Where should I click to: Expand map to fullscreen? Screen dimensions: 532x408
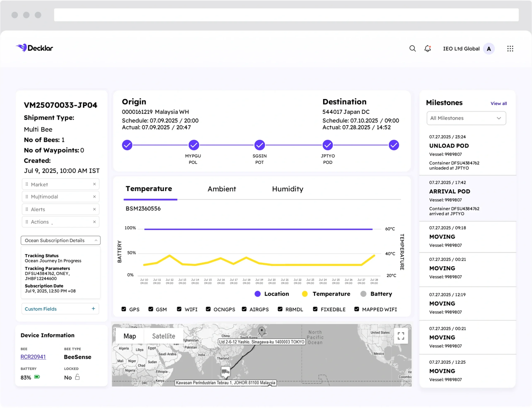pos(401,336)
